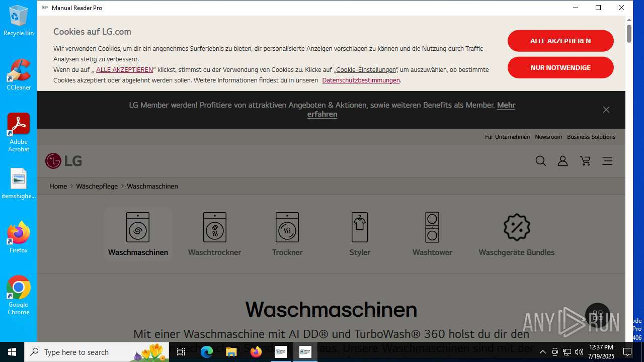This screenshot has height=362, width=644.
Task: Click the scrollbar up arrow
Action: [x=629, y=20]
